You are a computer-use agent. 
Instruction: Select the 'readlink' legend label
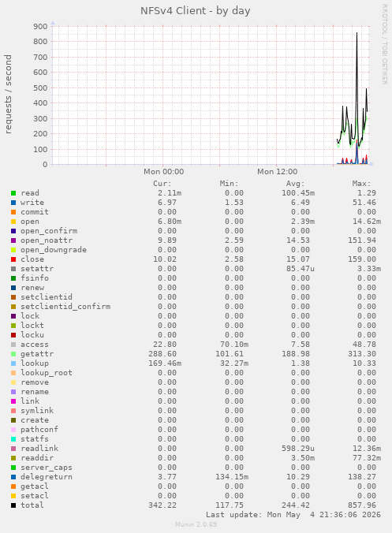(x=39, y=449)
